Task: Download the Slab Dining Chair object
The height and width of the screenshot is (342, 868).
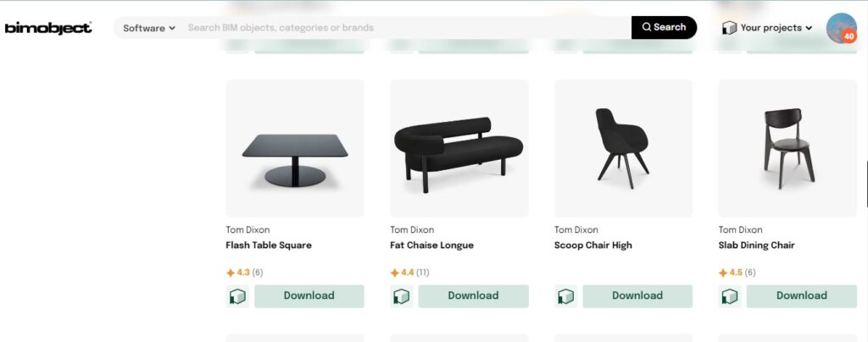Action: [x=801, y=296]
